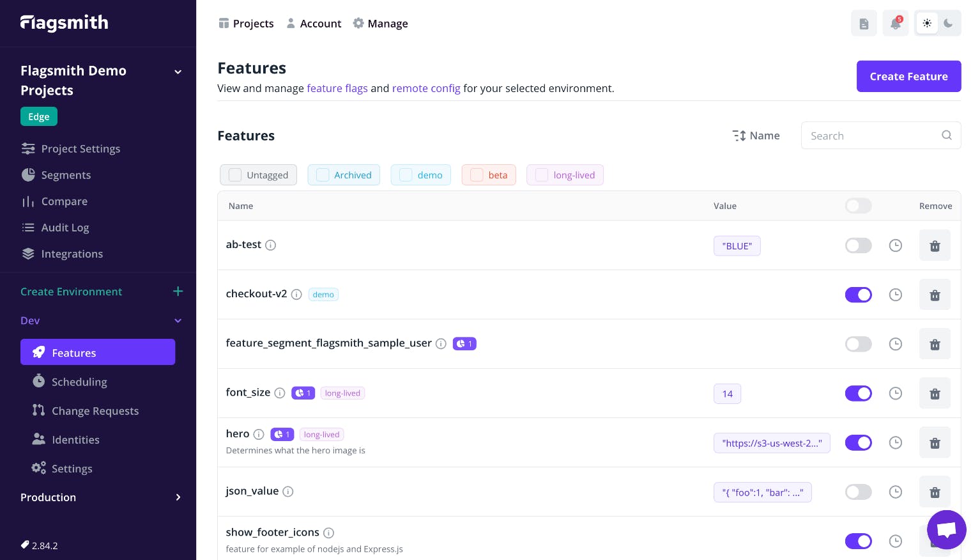Delete the ab-test feature via trash icon
980x560 pixels.
point(935,246)
